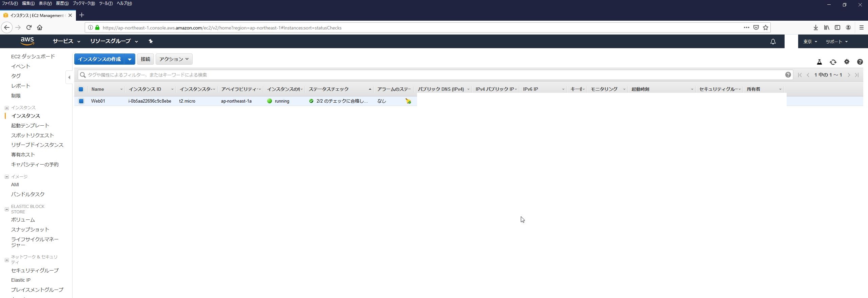Open the サポート dropdown

coord(836,42)
